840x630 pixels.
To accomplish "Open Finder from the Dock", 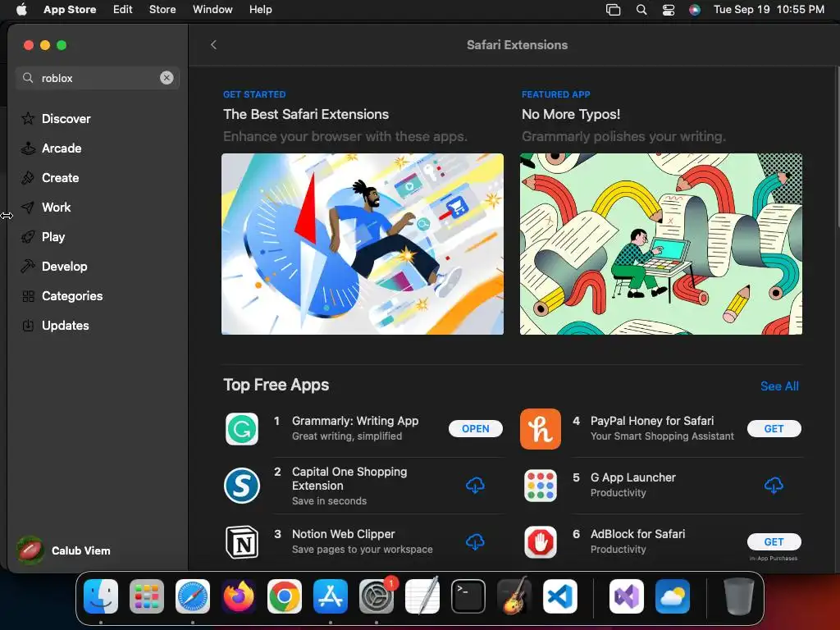I will [101, 596].
